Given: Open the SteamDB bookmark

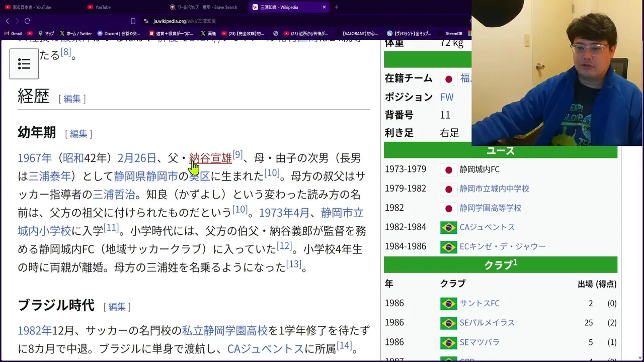Looking at the screenshot, I should (x=450, y=34).
